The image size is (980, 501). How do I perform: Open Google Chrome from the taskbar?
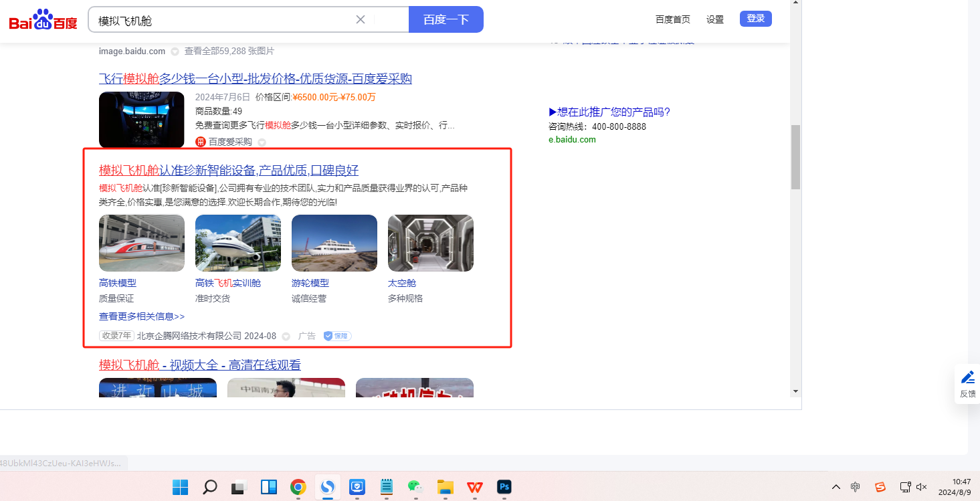pos(298,487)
